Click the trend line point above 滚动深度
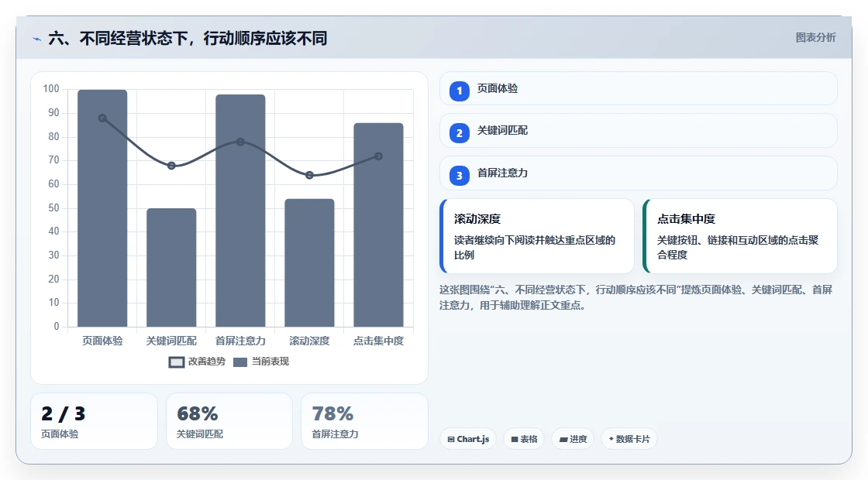Screen dimensions: 868x480 tap(309, 175)
